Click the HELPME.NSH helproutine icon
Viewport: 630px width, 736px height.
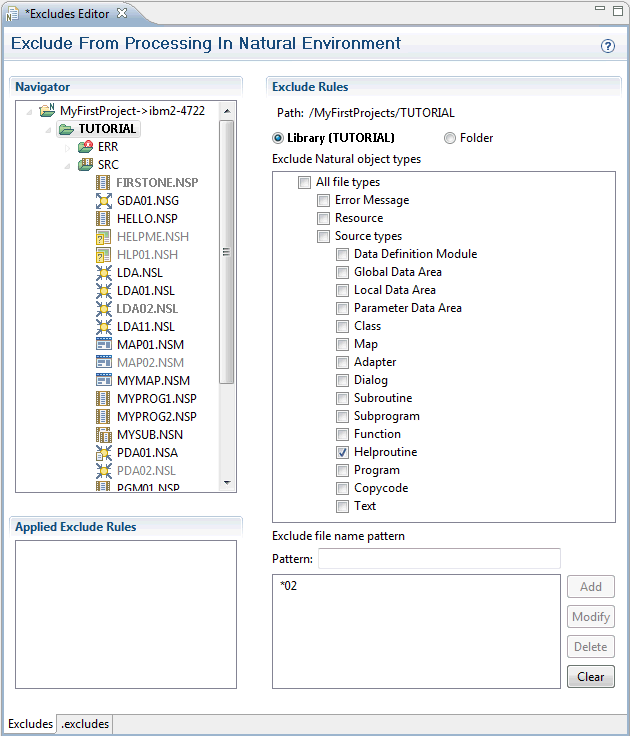point(103,237)
